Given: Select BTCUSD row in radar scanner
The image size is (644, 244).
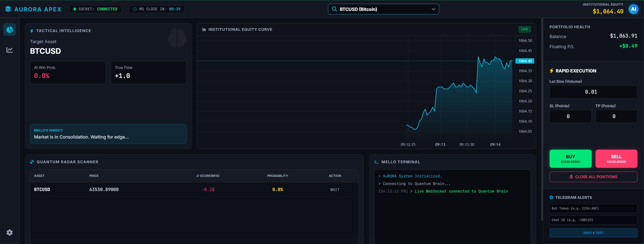Looking at the screenshot, I should (x=194, y=189).
